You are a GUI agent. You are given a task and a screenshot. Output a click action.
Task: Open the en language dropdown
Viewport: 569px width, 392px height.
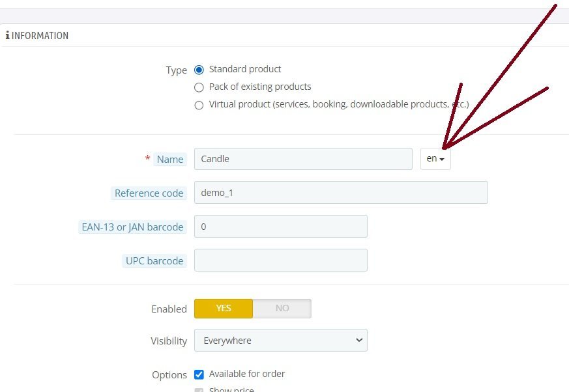coord(435,159)
